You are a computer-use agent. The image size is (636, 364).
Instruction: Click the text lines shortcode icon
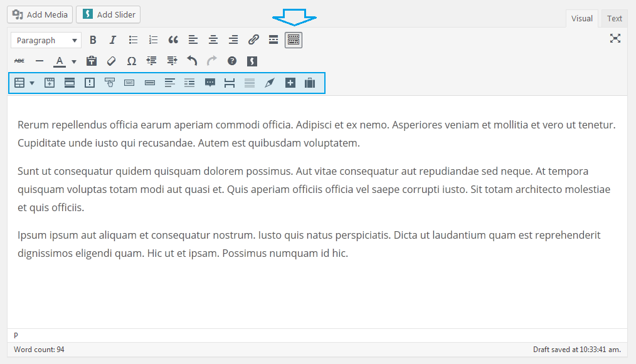169,83
